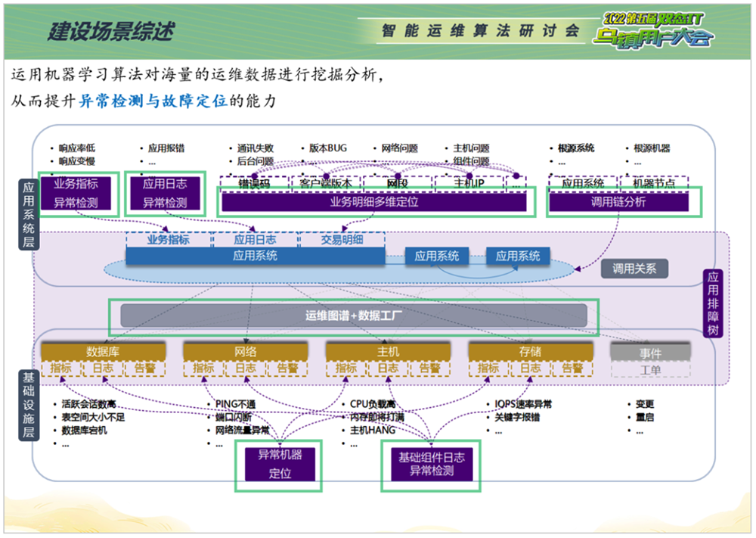Screen dimensions: 756x538
Task: Select the 错误码 dashed box
Action: tap(254, 183)
